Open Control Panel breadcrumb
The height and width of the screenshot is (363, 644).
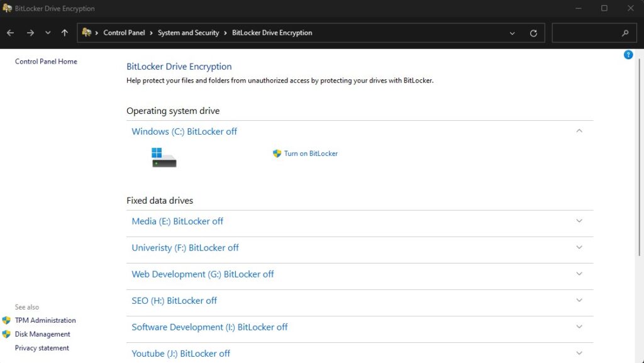(124, 33)
